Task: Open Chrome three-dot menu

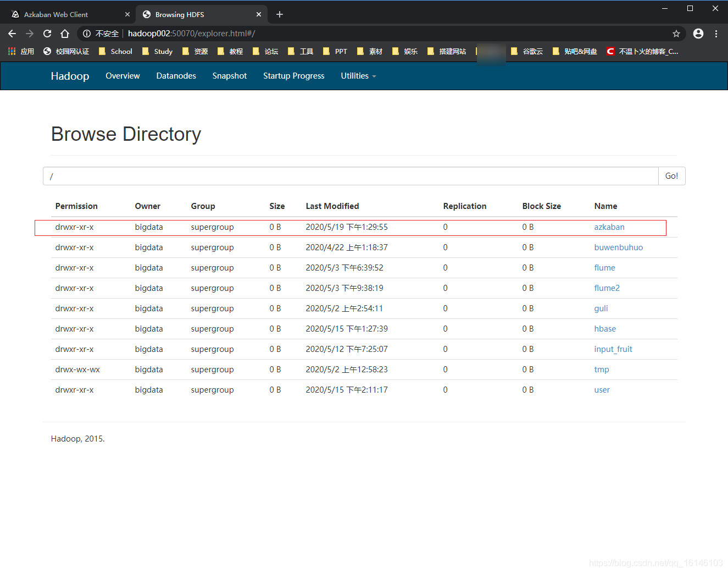Action: click(x=716, y=34)
